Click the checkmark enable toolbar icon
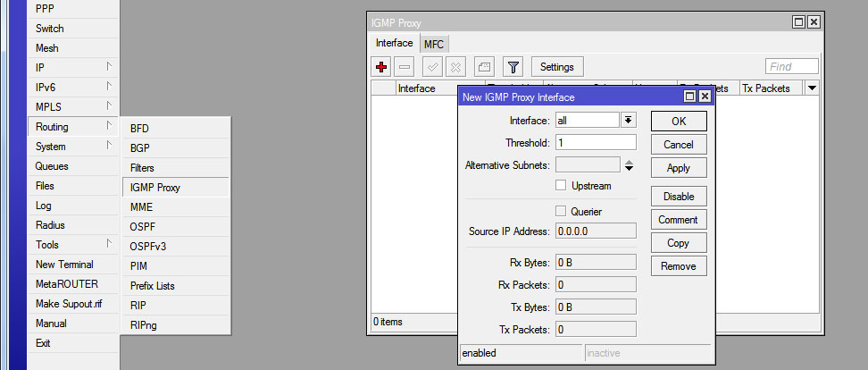This screenshot has height=370, width=868. (x=433, y=67)
